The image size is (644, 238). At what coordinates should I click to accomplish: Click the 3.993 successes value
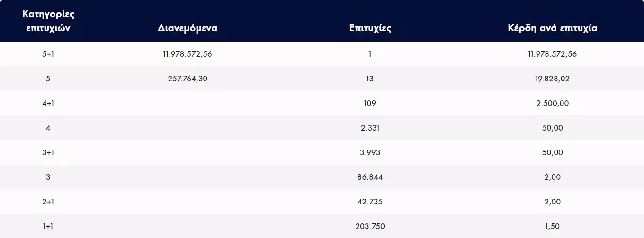click(370, 152)
